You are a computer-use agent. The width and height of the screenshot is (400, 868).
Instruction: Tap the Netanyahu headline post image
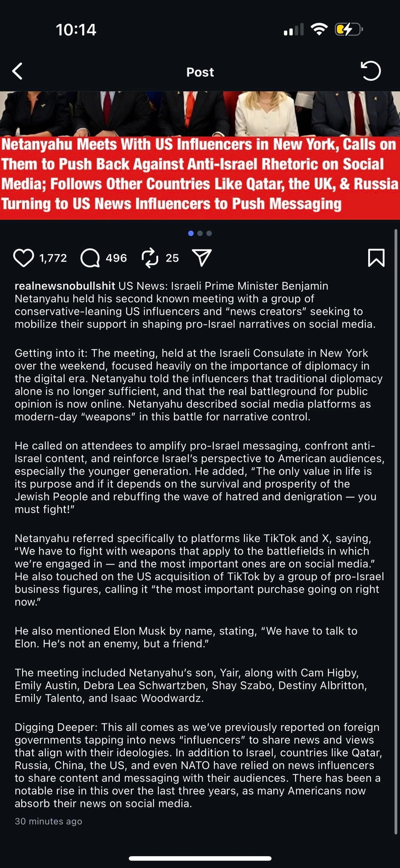[200, 156]
